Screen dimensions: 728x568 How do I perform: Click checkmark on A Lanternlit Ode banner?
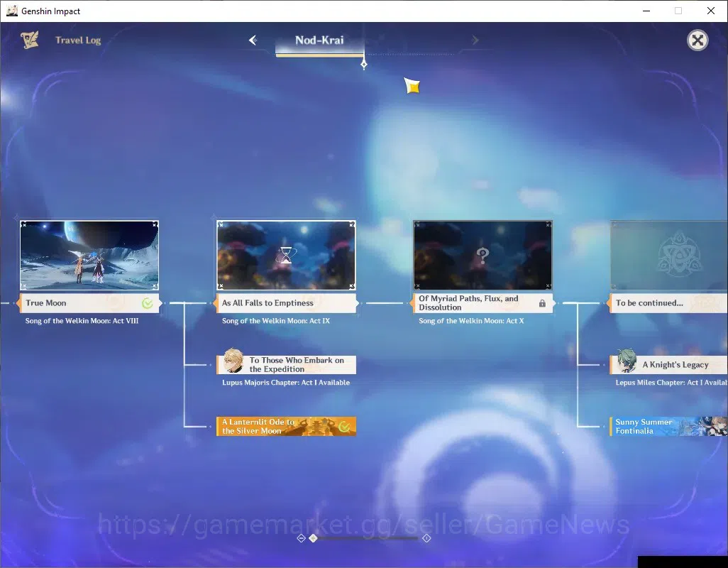pos(345,426)
